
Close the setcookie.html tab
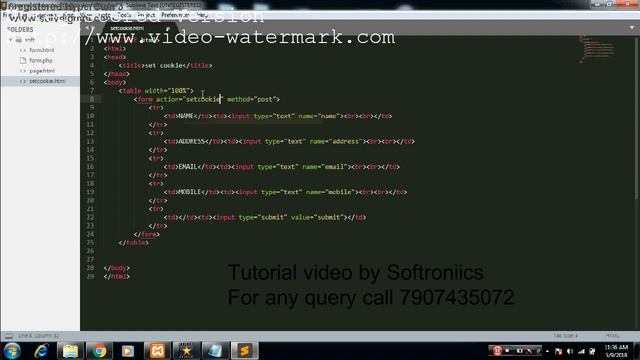168,29
